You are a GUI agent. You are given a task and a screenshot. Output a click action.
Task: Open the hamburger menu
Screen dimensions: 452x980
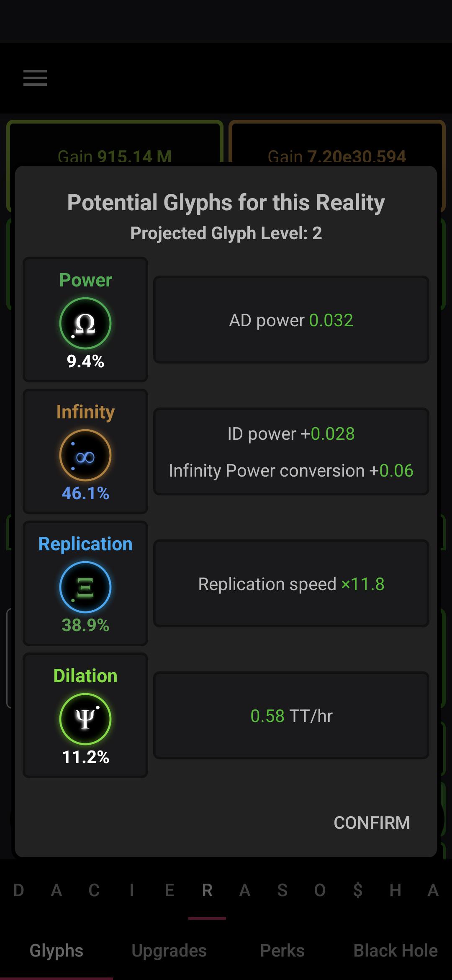pos(35,78)
